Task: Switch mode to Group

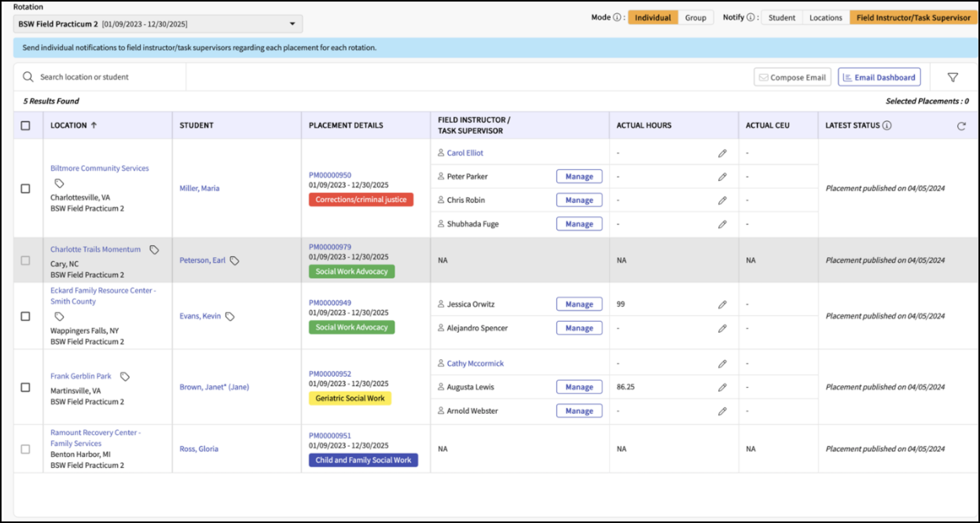Action: (x=696, y=18)
